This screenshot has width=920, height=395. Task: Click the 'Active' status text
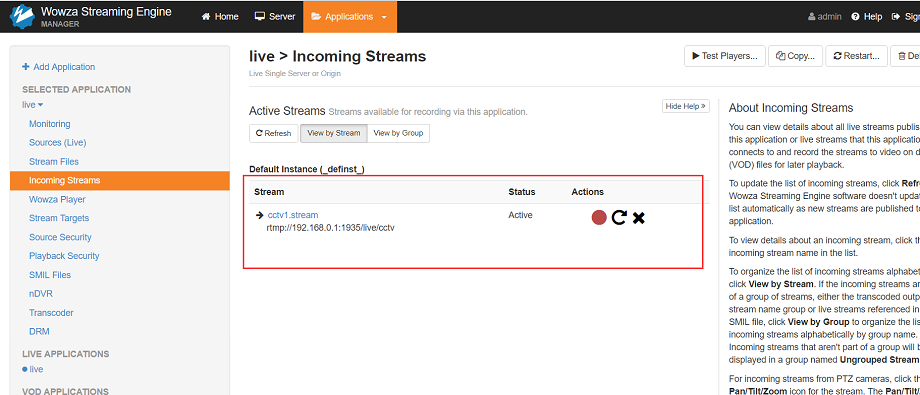coord(520,215)
